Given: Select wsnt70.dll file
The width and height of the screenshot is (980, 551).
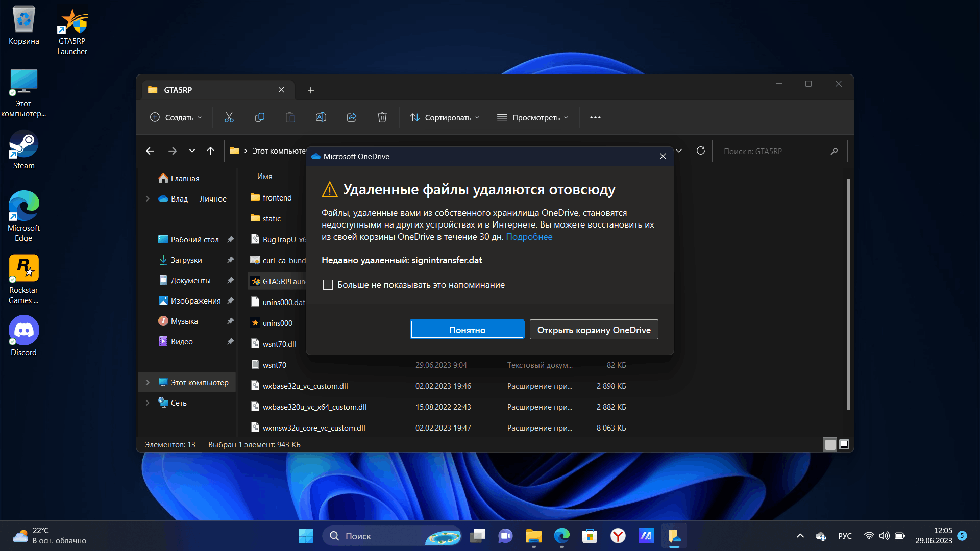Looking at the screenshot, I should pos(279,344).
